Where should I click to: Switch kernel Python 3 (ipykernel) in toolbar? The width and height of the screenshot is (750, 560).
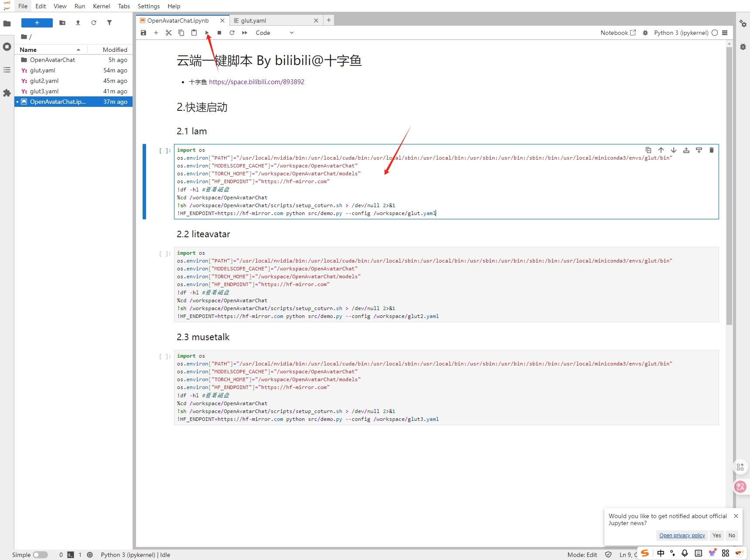pyautogui.click(x=681, y=33)
